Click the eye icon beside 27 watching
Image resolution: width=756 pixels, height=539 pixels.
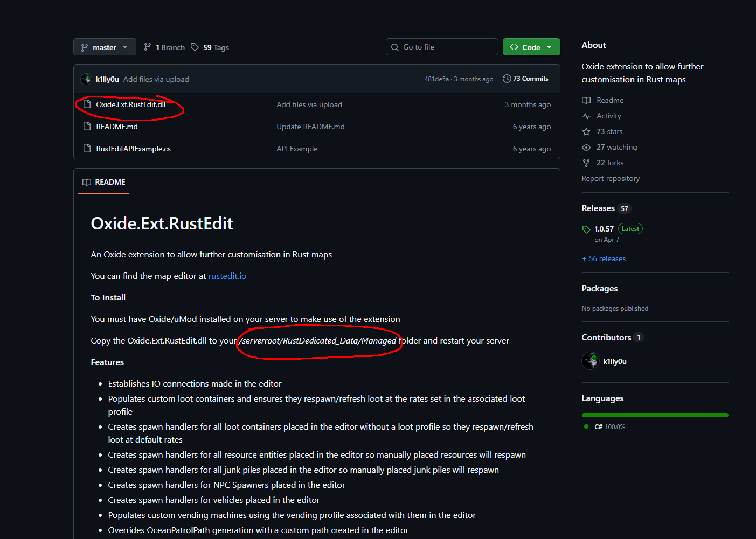click(x=586, y=147)
